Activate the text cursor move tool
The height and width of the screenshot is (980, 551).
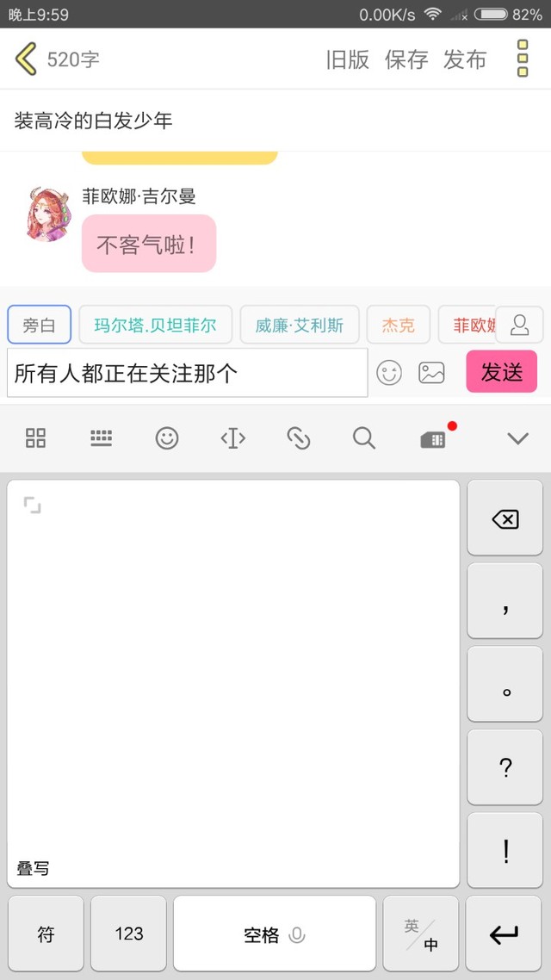pyautogui.click(x=233, y=438)
